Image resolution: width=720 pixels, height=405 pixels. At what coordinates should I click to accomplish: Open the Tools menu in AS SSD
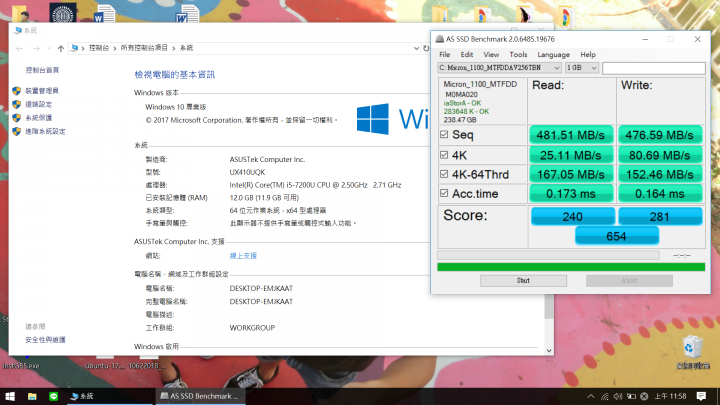click(518, 55)
